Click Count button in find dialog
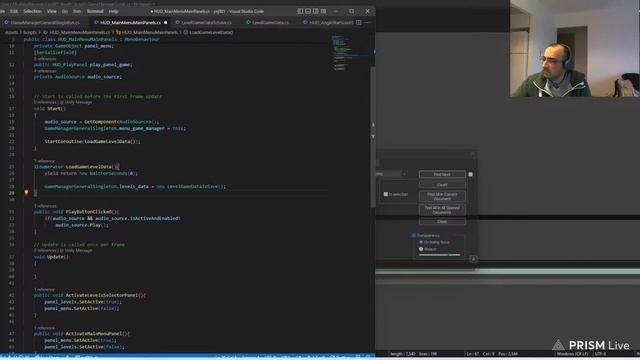This screenshot has width=640, height=360. click(442, 184)
